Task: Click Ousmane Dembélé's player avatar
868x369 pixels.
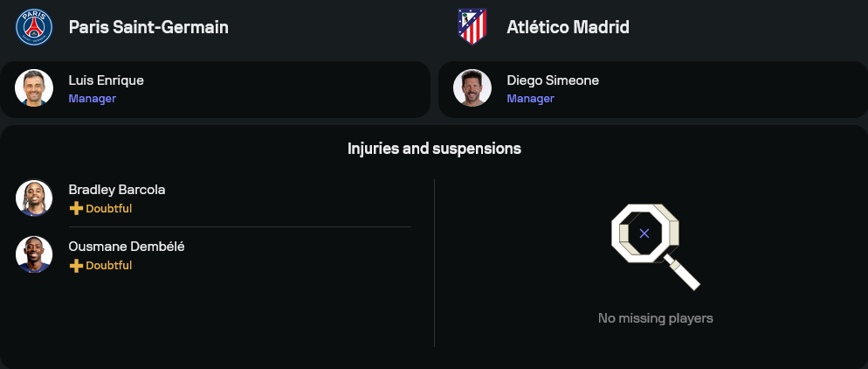Action: click(x=34, y=254)
